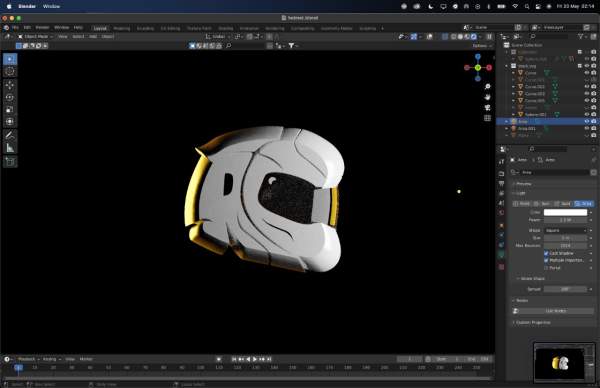Open the Global transform orientation dropdown
The image size is (600, 388).
point(218,37)
